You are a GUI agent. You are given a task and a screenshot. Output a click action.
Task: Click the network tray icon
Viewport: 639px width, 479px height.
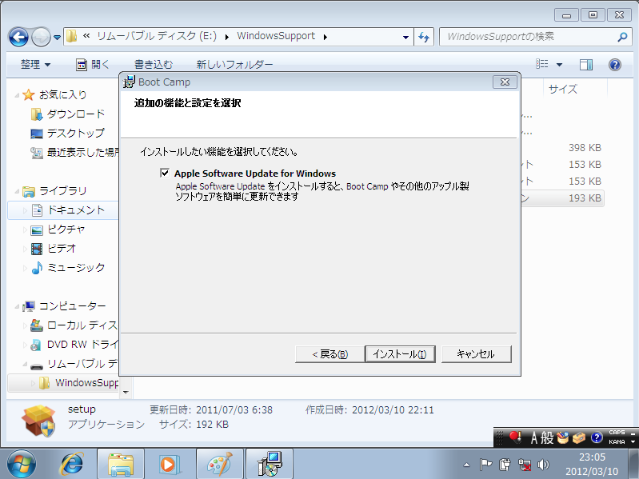(524, 464)
